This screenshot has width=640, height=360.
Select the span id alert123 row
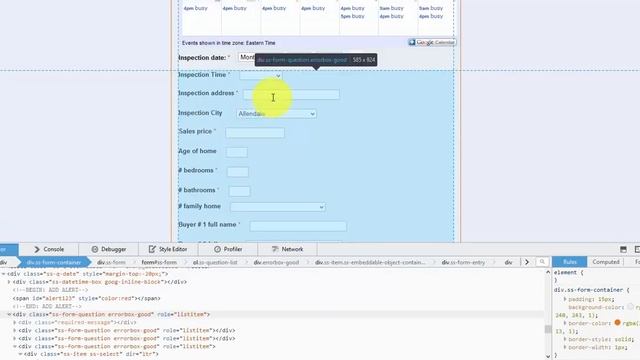[87, 298]
